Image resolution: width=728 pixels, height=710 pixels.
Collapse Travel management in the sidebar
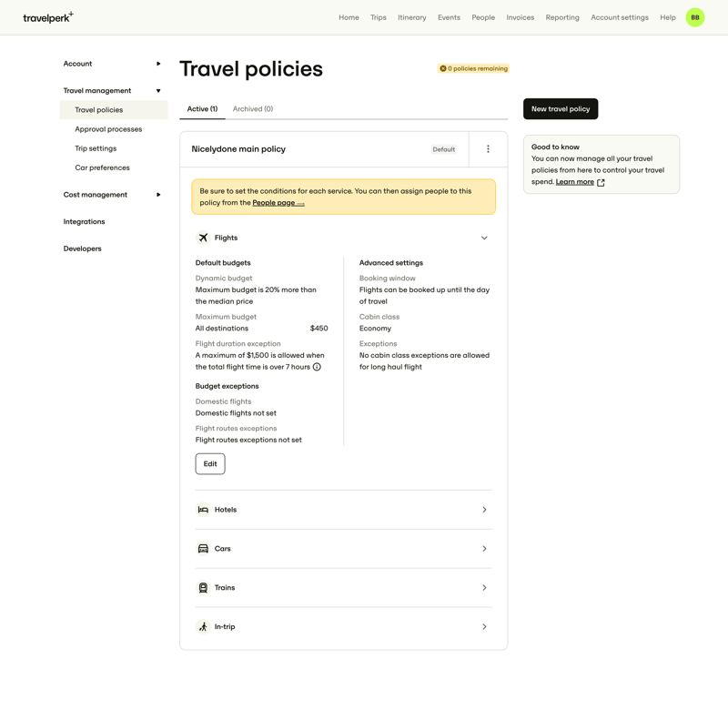158,90
